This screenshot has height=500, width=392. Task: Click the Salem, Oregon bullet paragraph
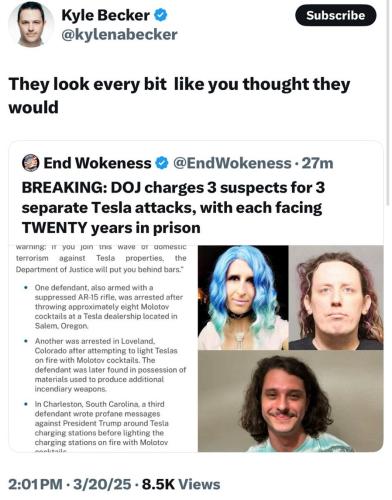tap(110, 308)
